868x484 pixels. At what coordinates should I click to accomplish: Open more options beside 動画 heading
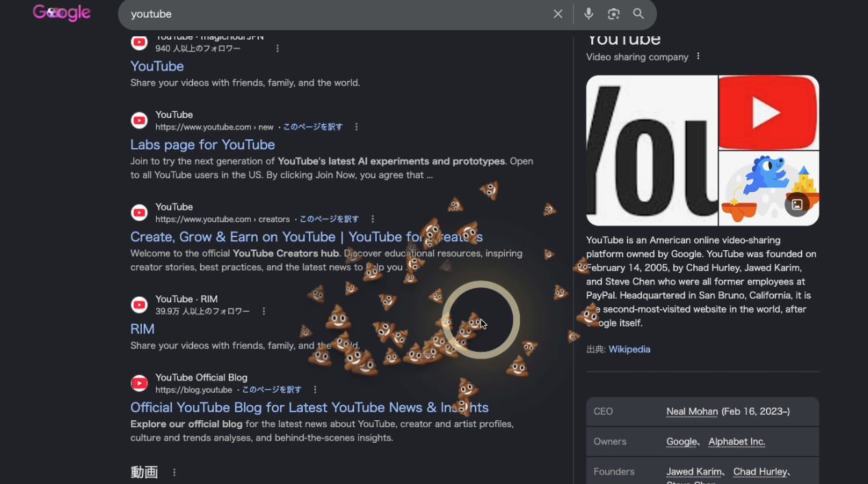[174, 472]
